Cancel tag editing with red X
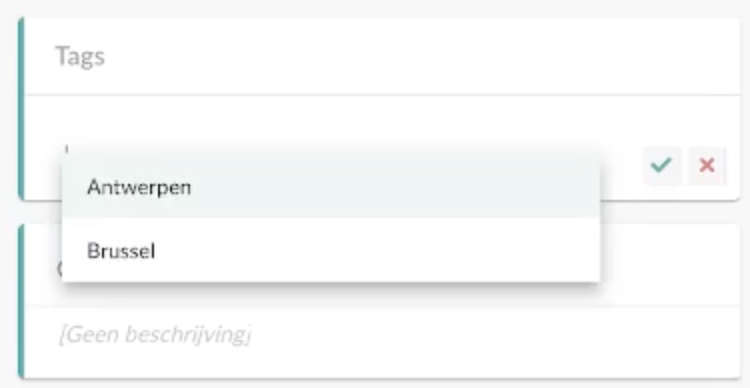Screen dimensions: 750x388 coord(707,166)
